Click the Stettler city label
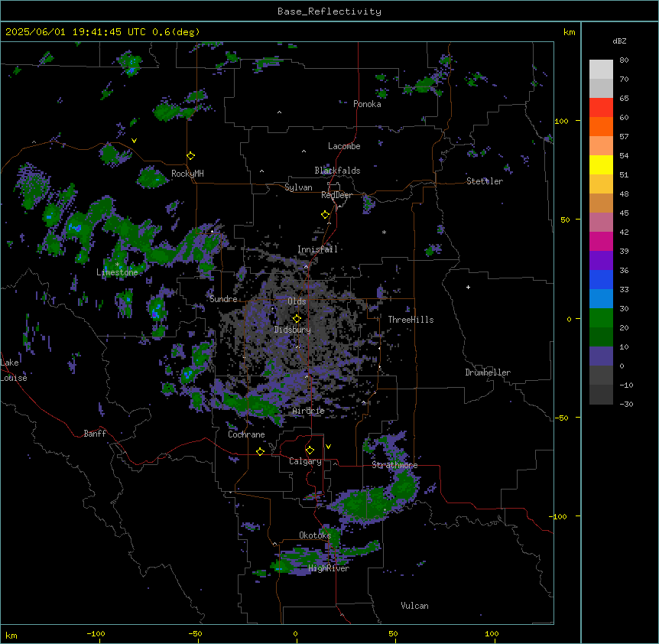The image size is (659, 644). click(485, 181)
